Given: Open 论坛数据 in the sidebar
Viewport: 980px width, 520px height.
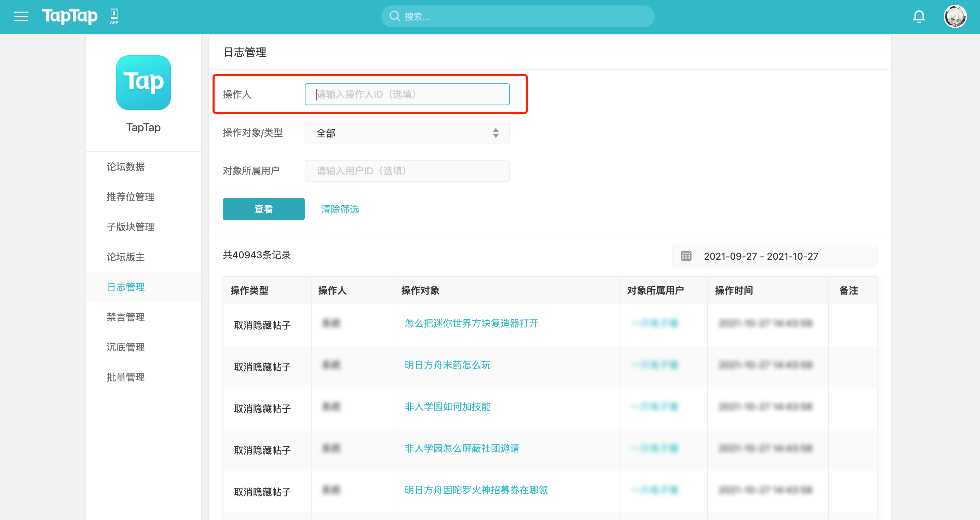Looking at the screenshot, I should click(x=125, y=167).
